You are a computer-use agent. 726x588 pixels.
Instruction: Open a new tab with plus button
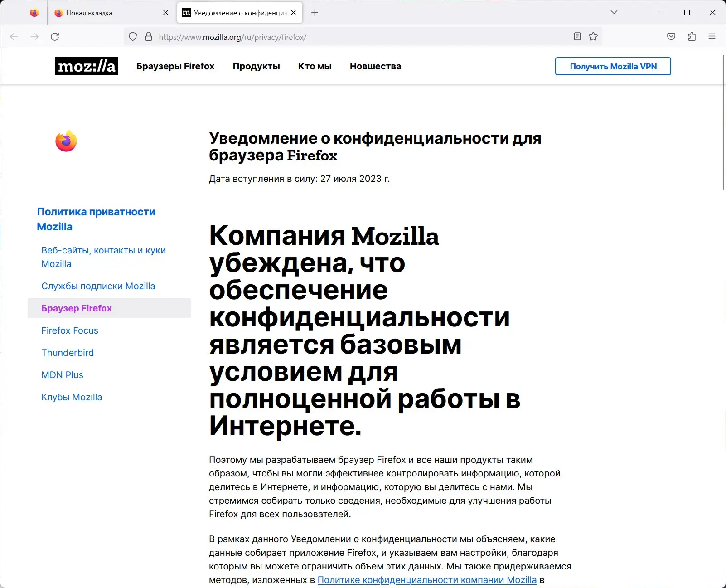tap(315, 13)
